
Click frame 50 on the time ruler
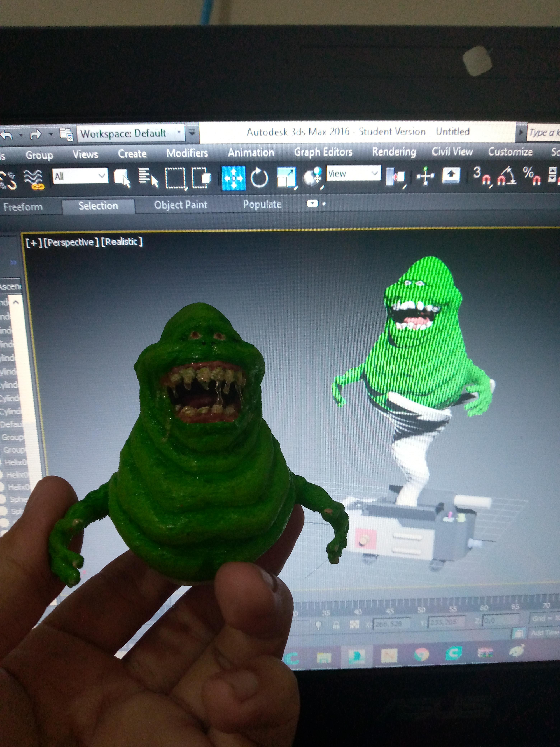(421, 610)
